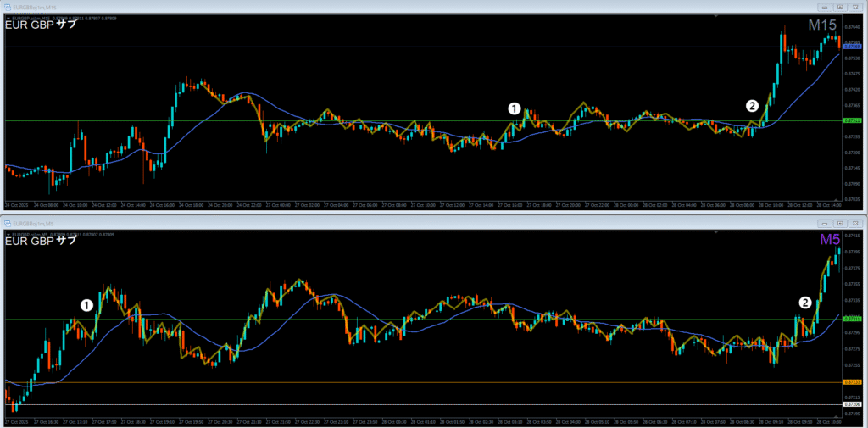Select circled marker 1 on the M5 chart
This screenshot has width=868, height=428.
[86, 305]
